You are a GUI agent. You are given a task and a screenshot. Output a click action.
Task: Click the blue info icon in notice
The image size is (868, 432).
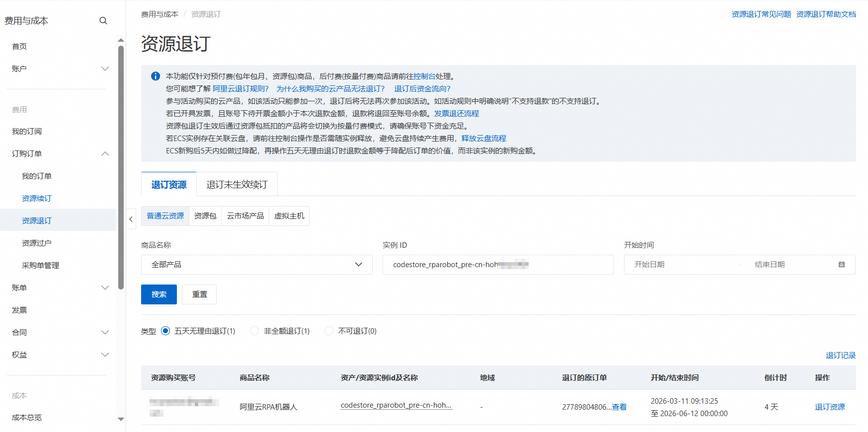[x=156, y=76]
